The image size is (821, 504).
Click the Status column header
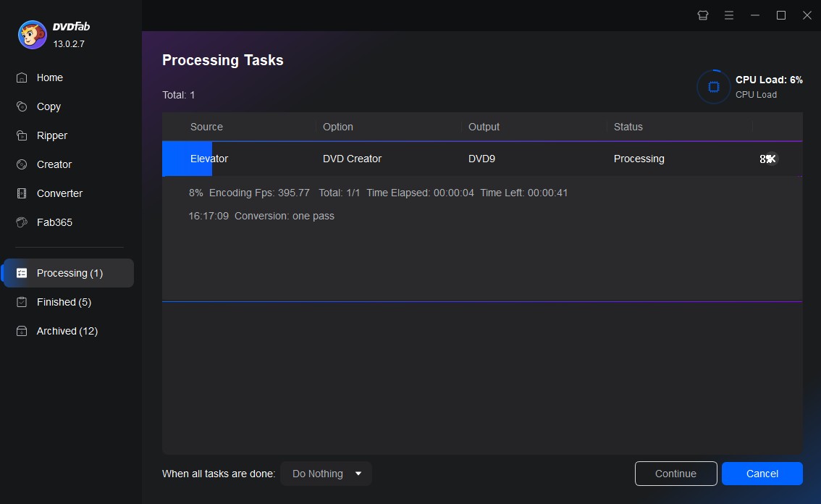(627, 127)
